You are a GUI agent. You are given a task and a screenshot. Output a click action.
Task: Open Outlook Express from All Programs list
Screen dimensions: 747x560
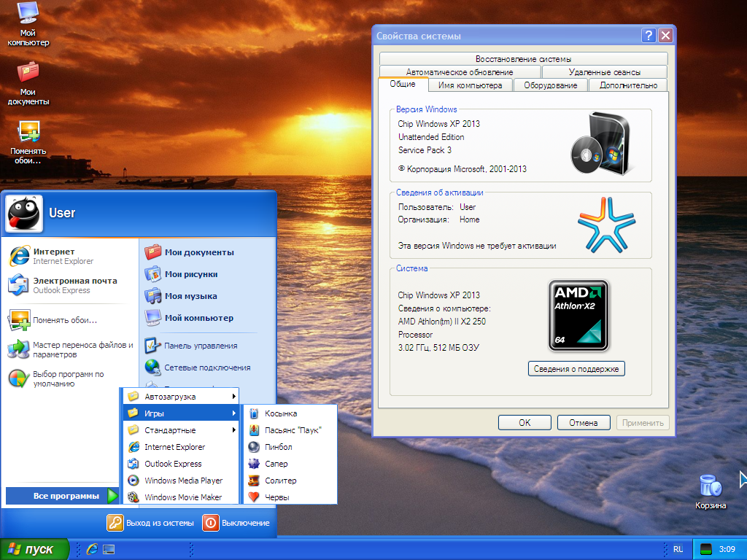pos(181,464)
